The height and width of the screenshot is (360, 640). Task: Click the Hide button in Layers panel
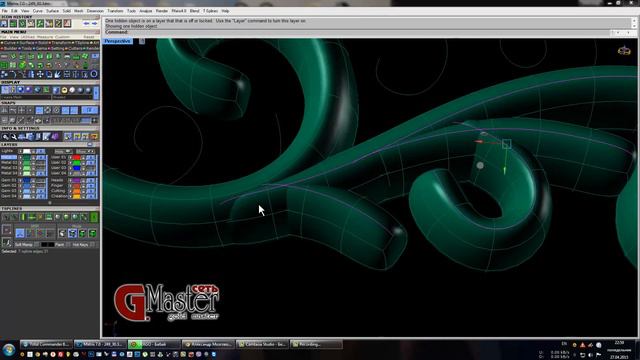click(63, 151)
